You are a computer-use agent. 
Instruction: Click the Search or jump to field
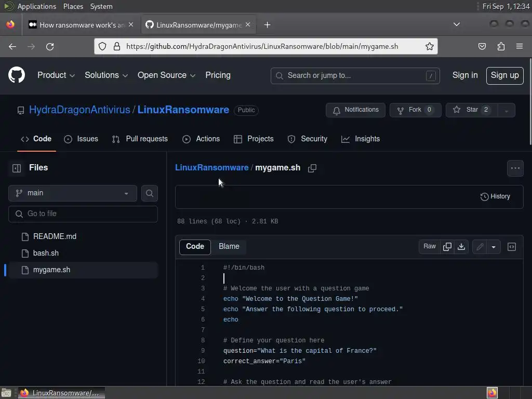coord(355,76)
